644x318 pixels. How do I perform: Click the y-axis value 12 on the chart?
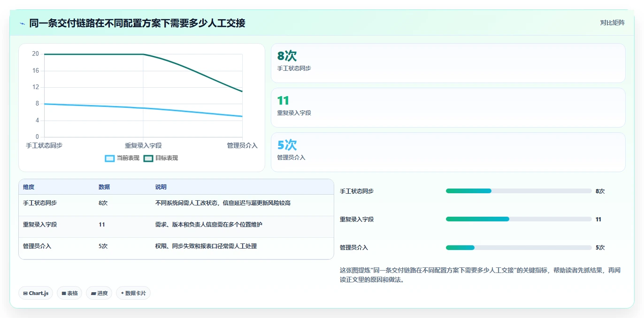[36, 87]
